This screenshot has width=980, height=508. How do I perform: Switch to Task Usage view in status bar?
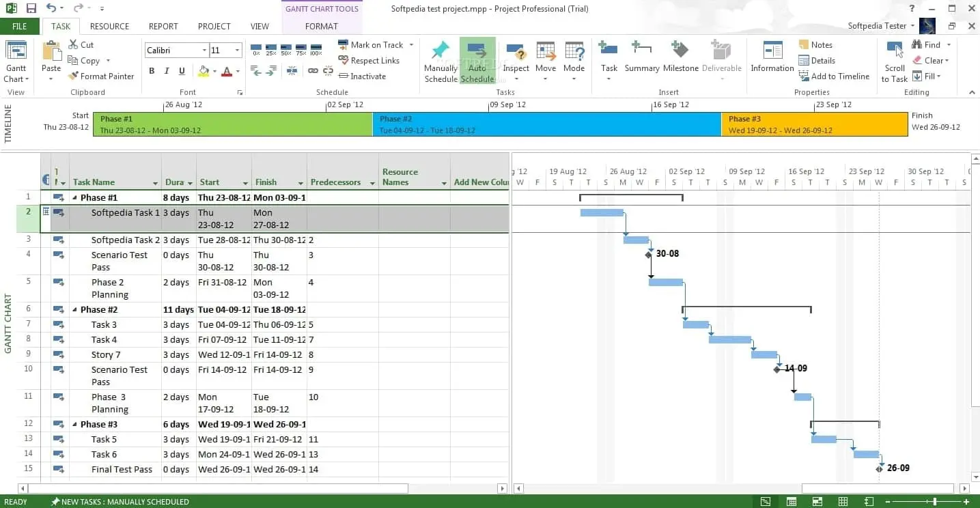coord(791,502)
